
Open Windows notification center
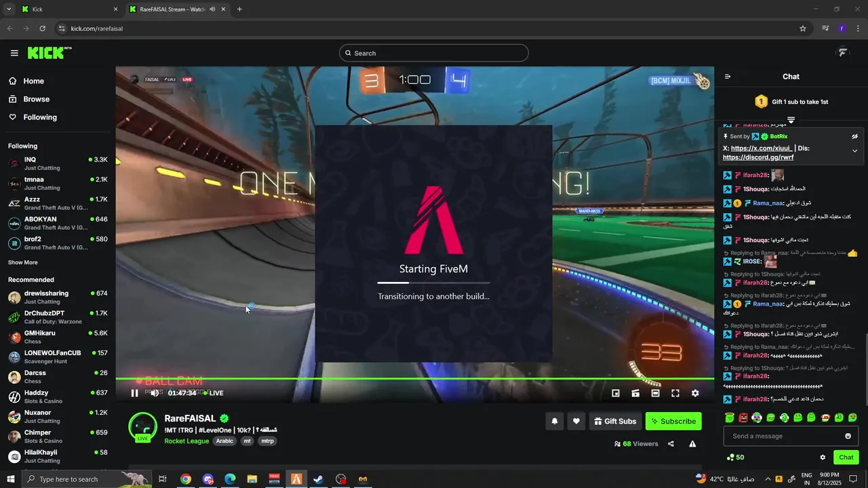(x=853, y=479)
